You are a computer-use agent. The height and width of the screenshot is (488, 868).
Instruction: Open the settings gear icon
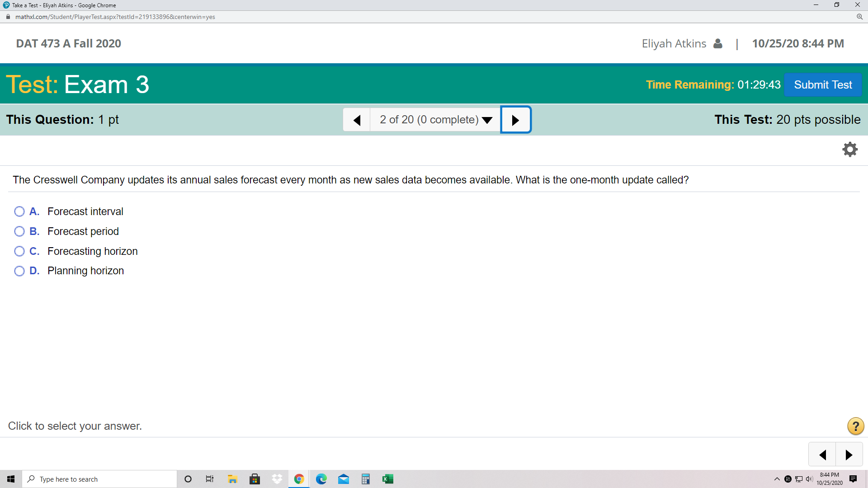[850, 149]
